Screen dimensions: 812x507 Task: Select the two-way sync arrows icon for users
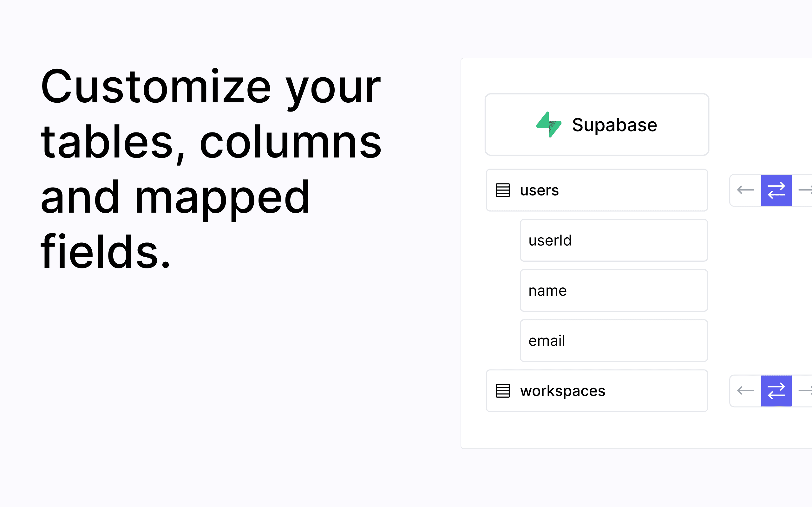click(776, 190)
